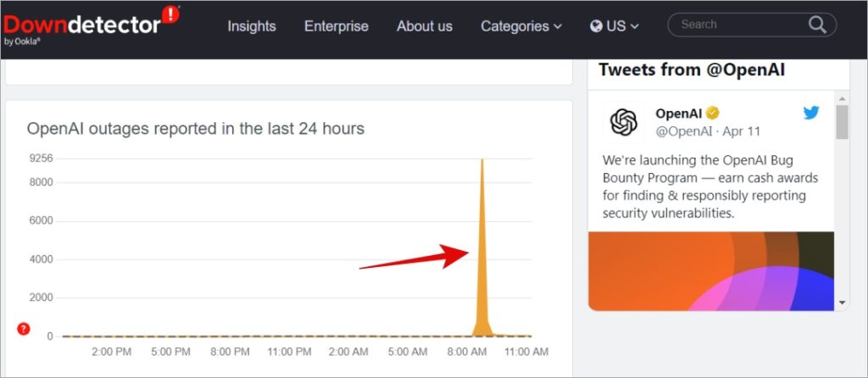
Task: Open the About us page
Action: coord(425,26)
